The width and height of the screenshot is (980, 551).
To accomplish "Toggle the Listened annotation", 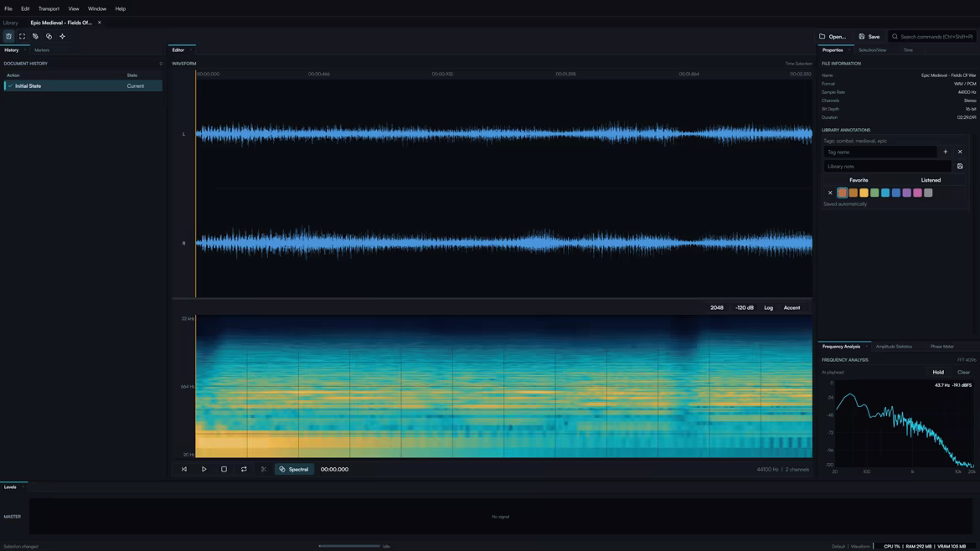I will coord(931,180).
